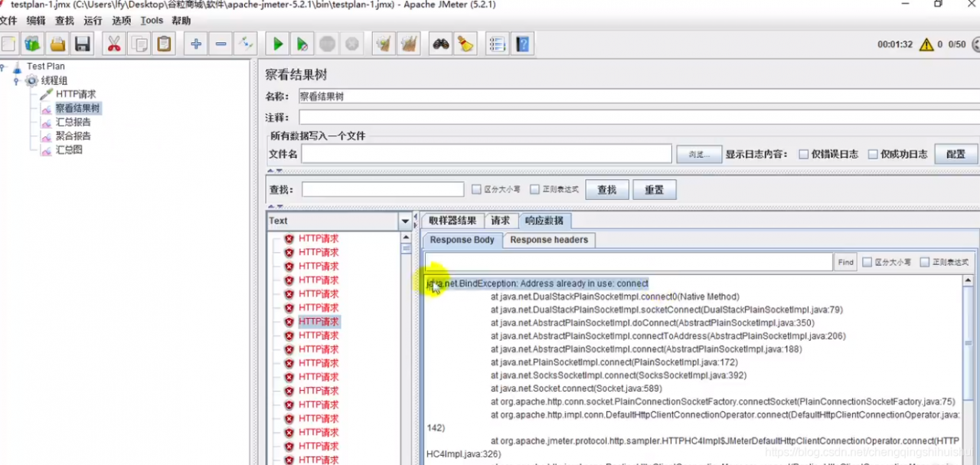Open Search with the binoculars icon
980x465 pixels.
coord(441,44)
